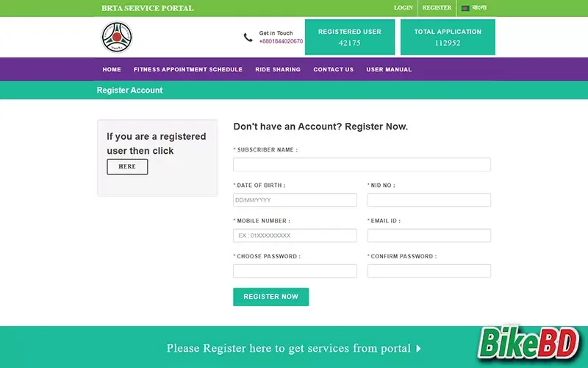Select the Mobile Number field
The image size is (588, 368).
pos(295,236)
